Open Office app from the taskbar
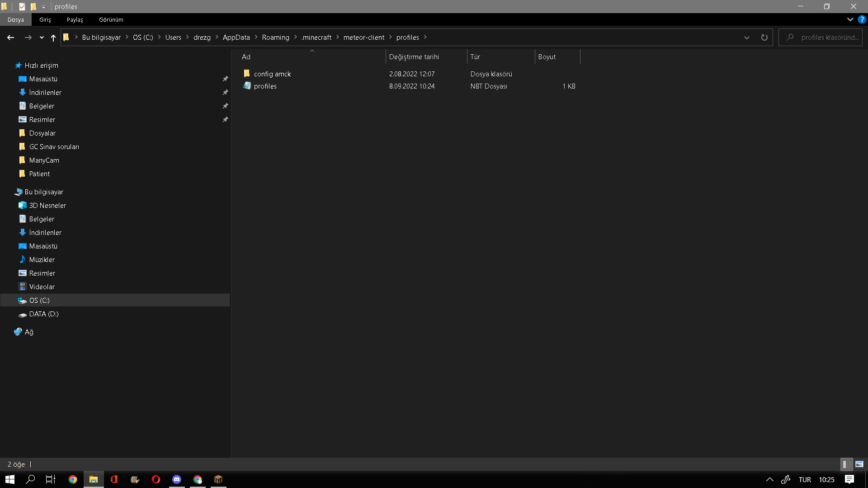 click(x=114, y=479)
